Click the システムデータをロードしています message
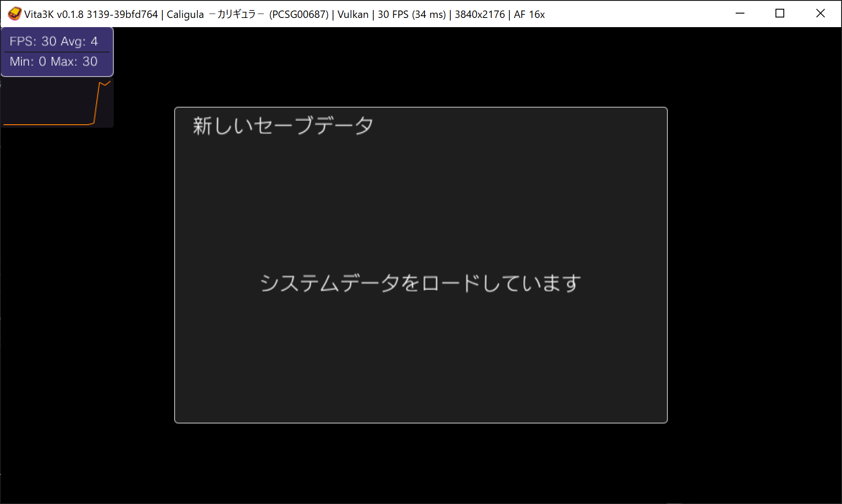The image size is (842, 504). coord(420,283)
